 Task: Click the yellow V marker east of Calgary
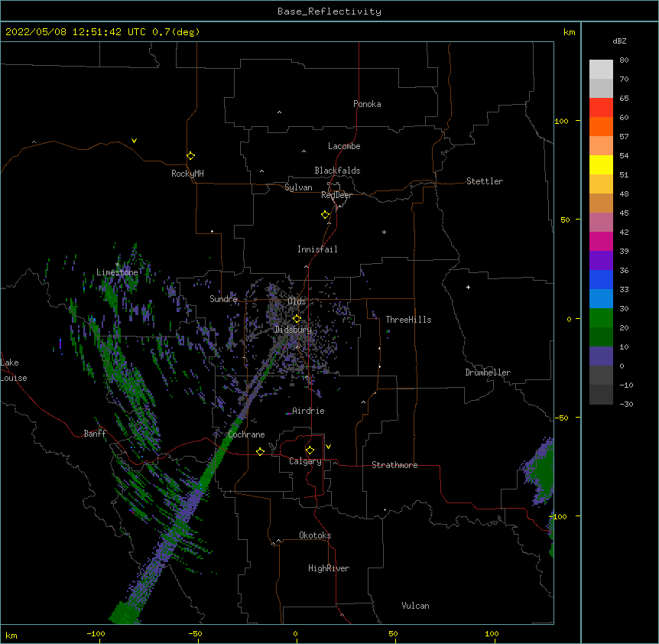[x=328, y=447]
